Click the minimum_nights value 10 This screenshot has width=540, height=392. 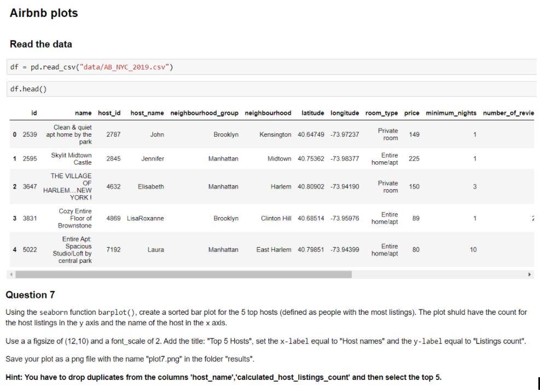[473, 249]
